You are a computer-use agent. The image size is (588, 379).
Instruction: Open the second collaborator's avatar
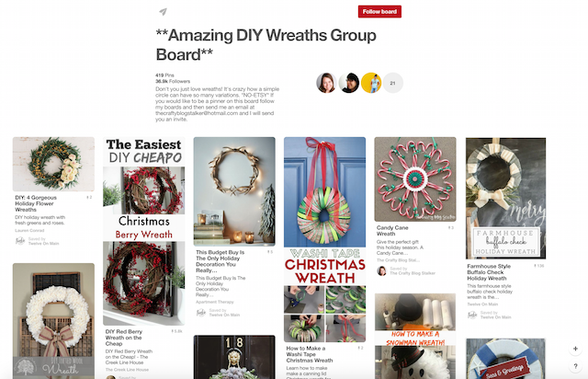349,83
